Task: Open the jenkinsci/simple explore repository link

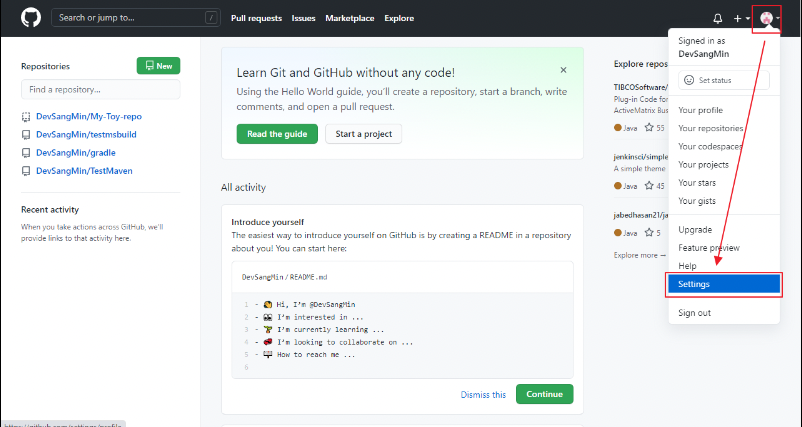Action: point(641,156)
